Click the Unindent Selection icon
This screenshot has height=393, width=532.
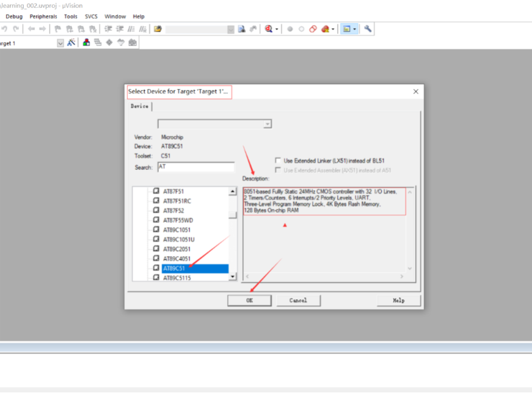click(x=120, y=29)
